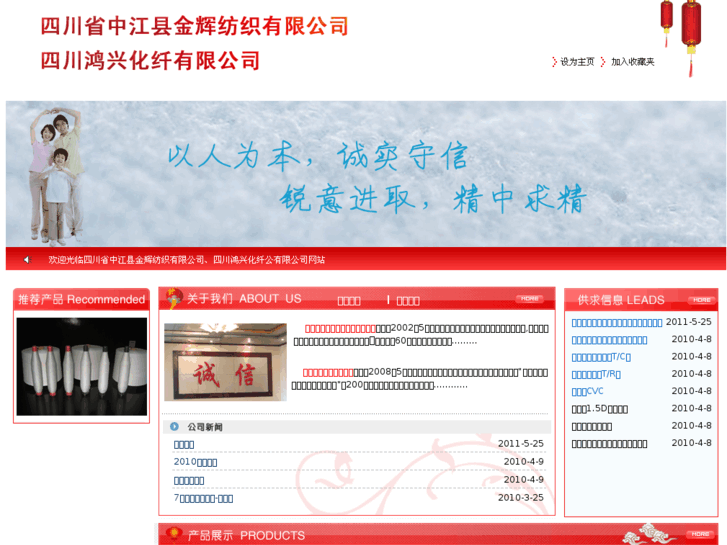Viewport: 727px width, 545px height.
Task: Open the MORE button in LEADS panel
Action: click(x=701, y=300)
